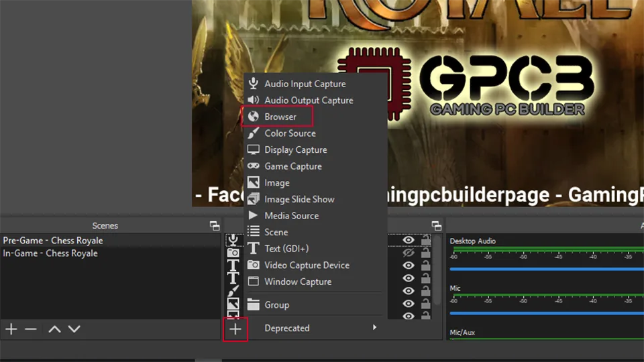This screenshot has width=644, height=362.
Task: Select the camera video source row
Action: pos(233,253)
